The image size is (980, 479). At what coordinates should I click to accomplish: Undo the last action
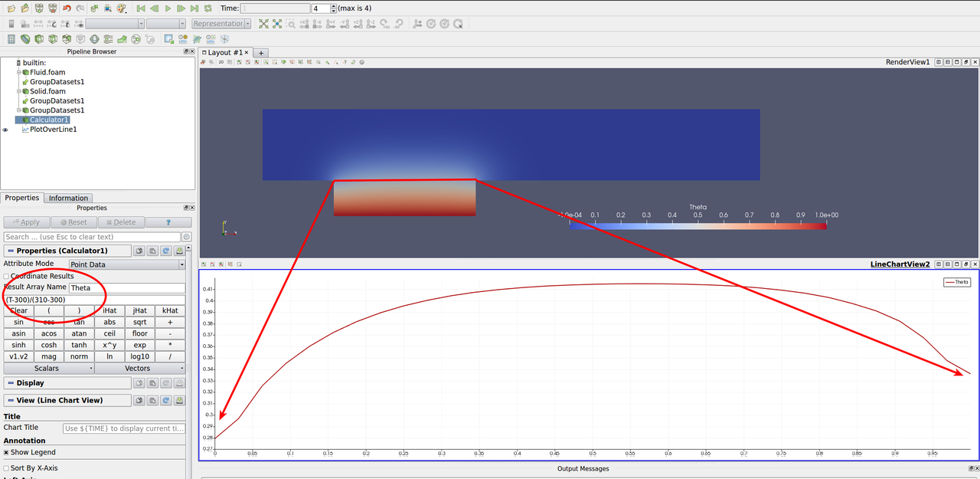tap(67, 8)
